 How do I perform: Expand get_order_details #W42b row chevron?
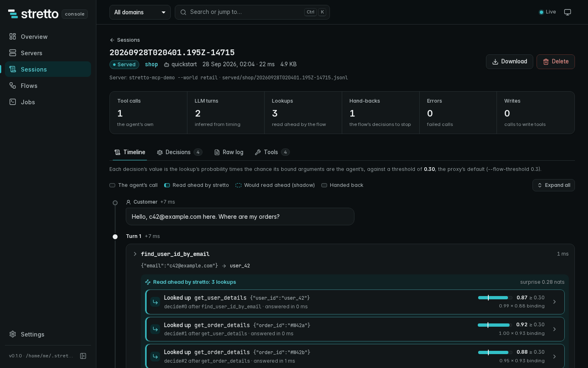(x=554, y=357)
